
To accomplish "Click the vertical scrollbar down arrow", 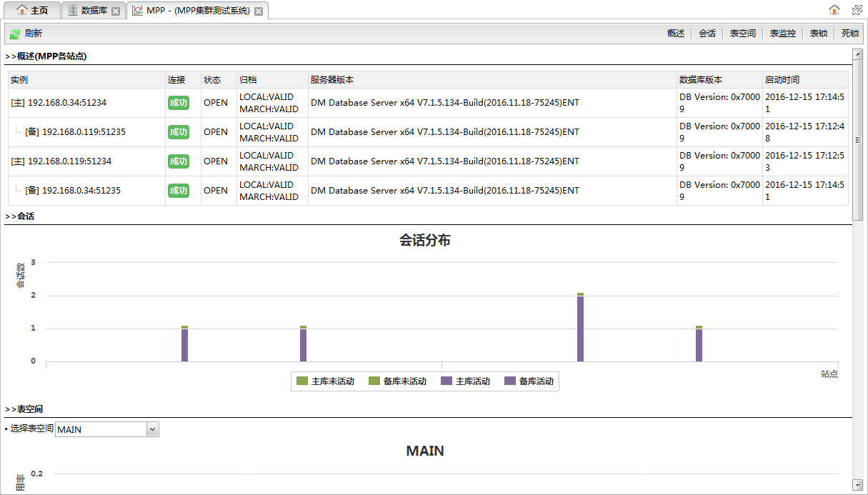I will (858, 485).
